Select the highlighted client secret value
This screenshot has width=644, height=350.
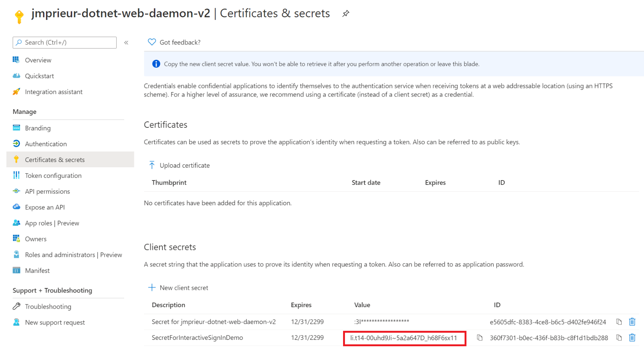(x=403, y=338)
